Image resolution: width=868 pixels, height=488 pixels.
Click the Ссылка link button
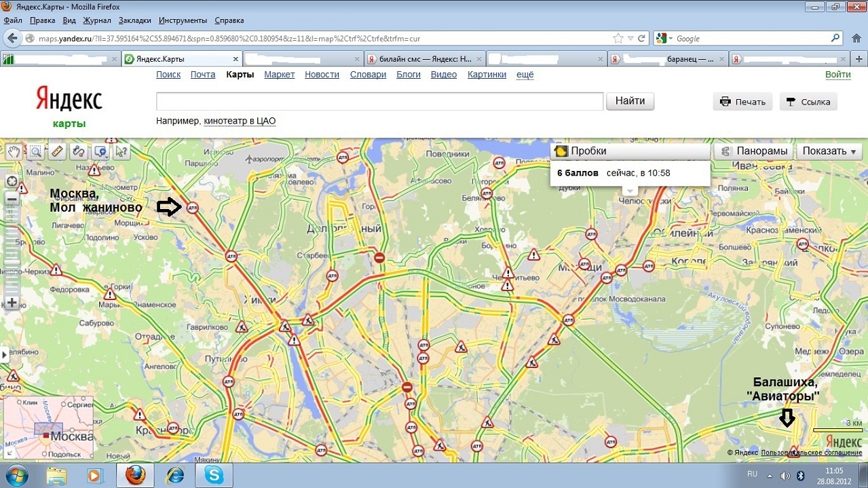coord(808,102)
